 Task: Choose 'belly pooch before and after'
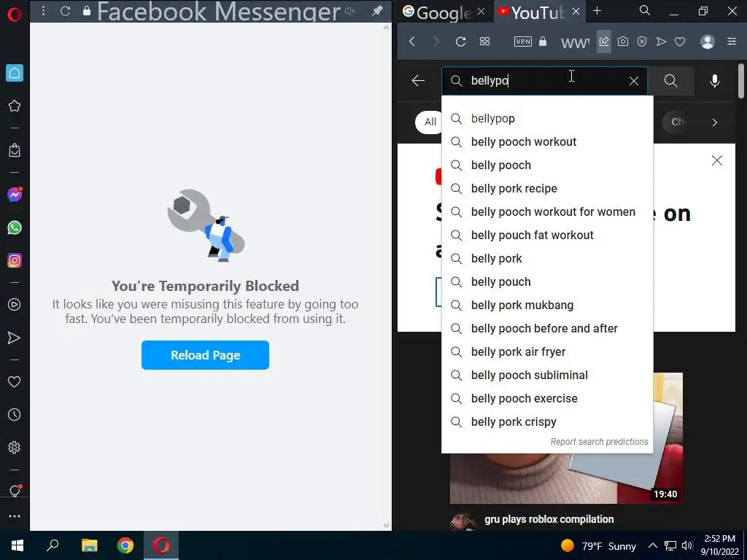pyautogui.click(x=547, y=328)
